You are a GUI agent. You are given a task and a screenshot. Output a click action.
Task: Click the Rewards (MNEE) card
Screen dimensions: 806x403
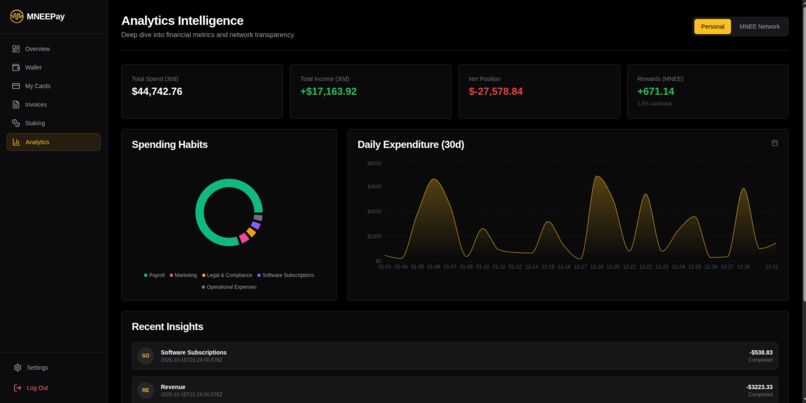point(708,91)
